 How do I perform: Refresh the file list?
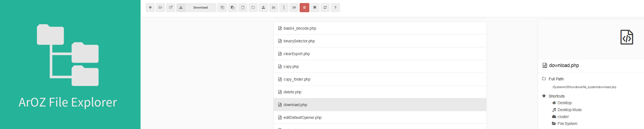tap(325, 7)
